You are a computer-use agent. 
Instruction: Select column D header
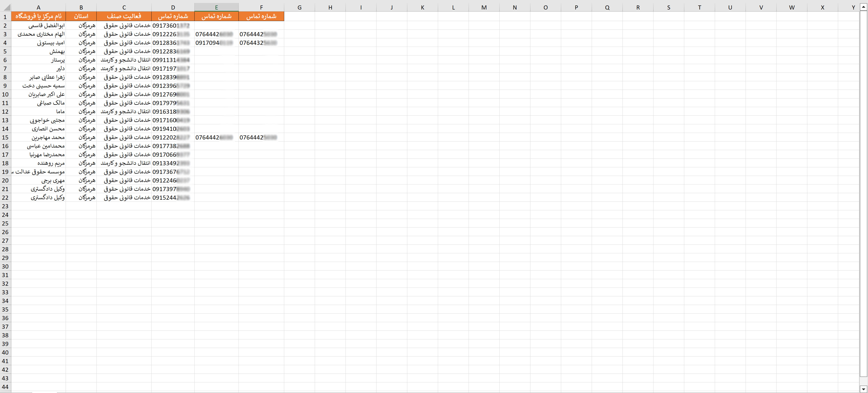(173, 7)
